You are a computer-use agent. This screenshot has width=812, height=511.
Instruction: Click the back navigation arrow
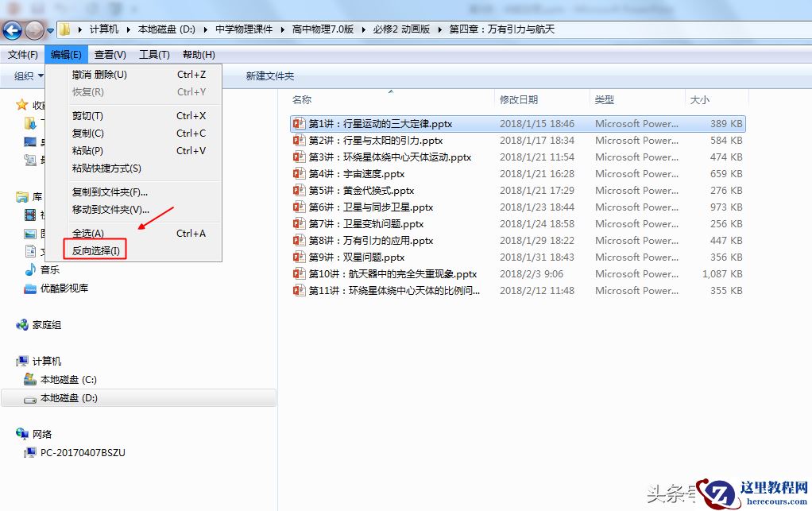(x=14, y=29)
